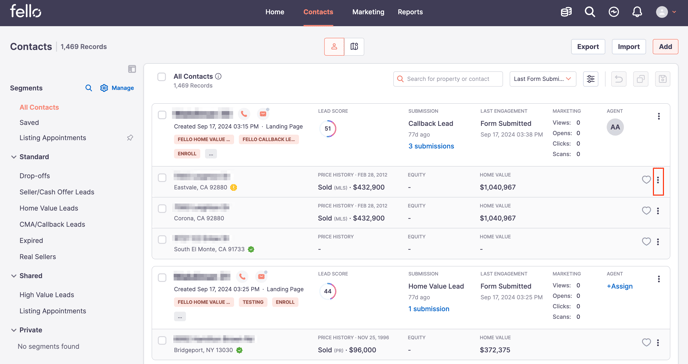This screenshot has width=688, height=364.
Task: Favorite the Eastvale, CA 92880 property heart
Action: tap(646, 180)
